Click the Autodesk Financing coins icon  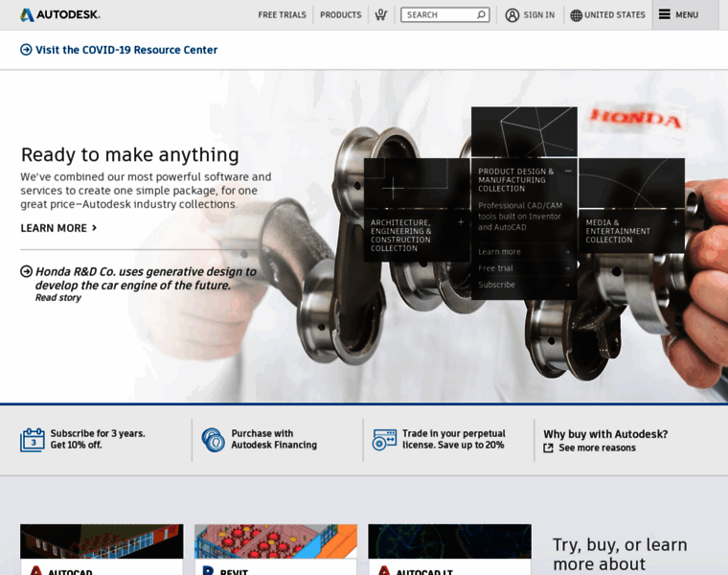pos(213,439)
